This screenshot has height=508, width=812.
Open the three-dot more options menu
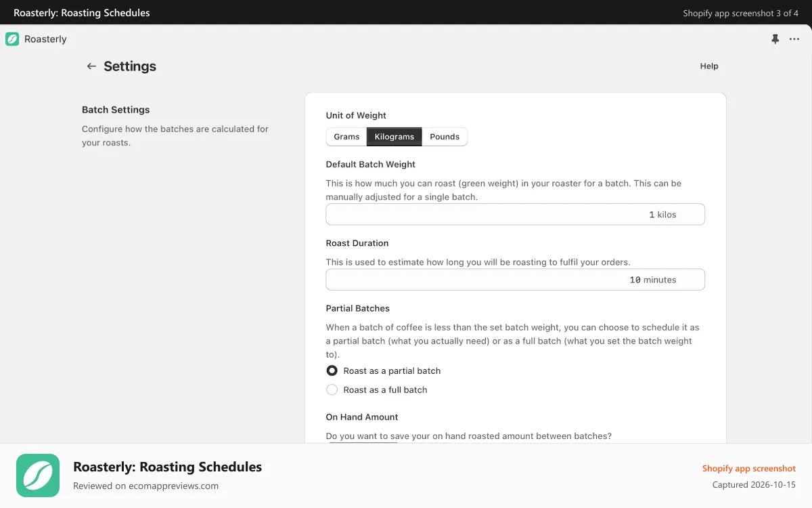point(794,39)
